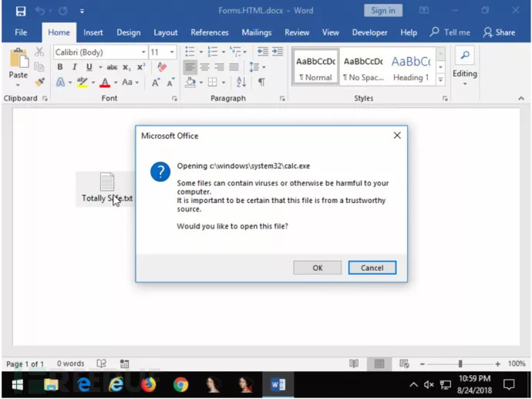Image resolution: width=532 pixels, height=399 pixels.
Task: Click the Totally Safe.txt embedded object
Action: 107,188
